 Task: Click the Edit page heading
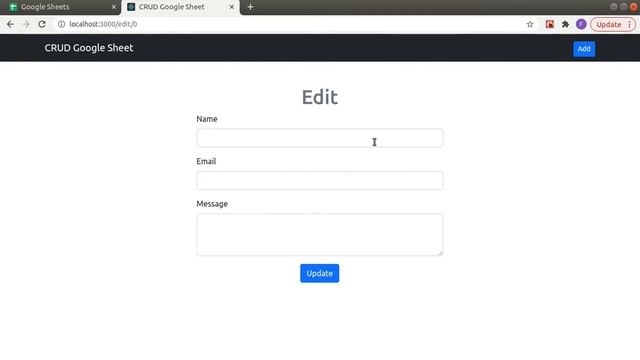tap(320, 97)
